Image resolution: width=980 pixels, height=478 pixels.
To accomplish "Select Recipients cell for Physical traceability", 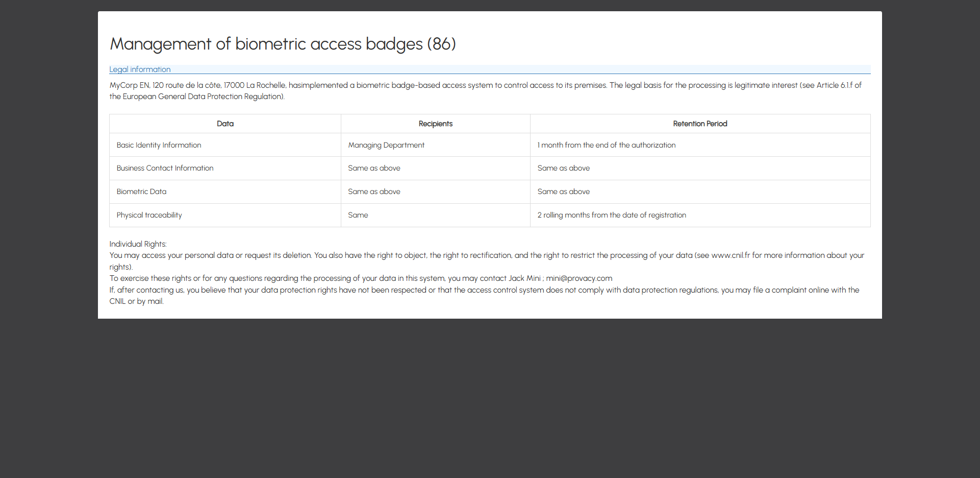I will [x=436, y=215].
